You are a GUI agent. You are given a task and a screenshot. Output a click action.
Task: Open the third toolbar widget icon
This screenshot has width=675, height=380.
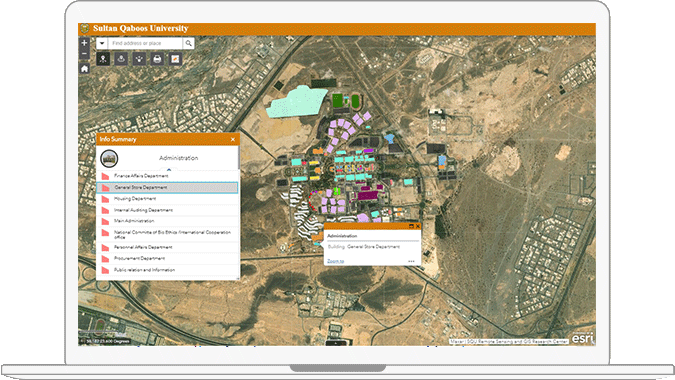[x=139, y=59]
